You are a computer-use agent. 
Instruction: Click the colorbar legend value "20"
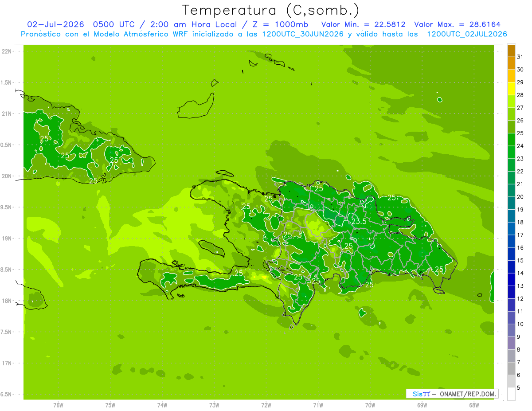[520, 197]
